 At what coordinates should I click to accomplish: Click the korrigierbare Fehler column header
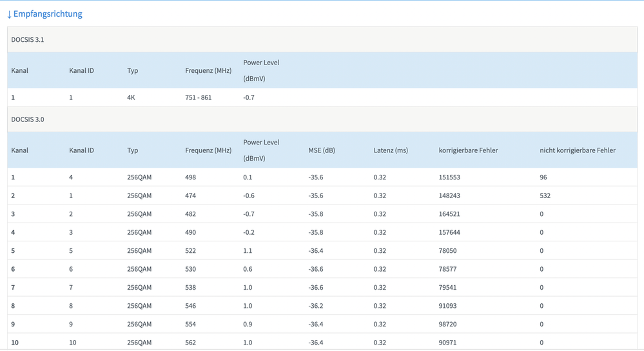(468, 150)
